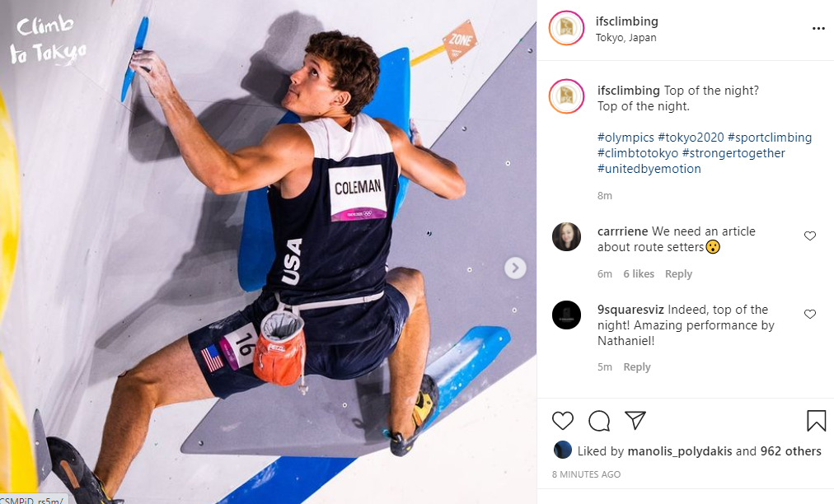Open 9squaresviz's profile avatar
The width and height of the screenshot is (834, 504).
pyautogui.click(x=566, y=315)
